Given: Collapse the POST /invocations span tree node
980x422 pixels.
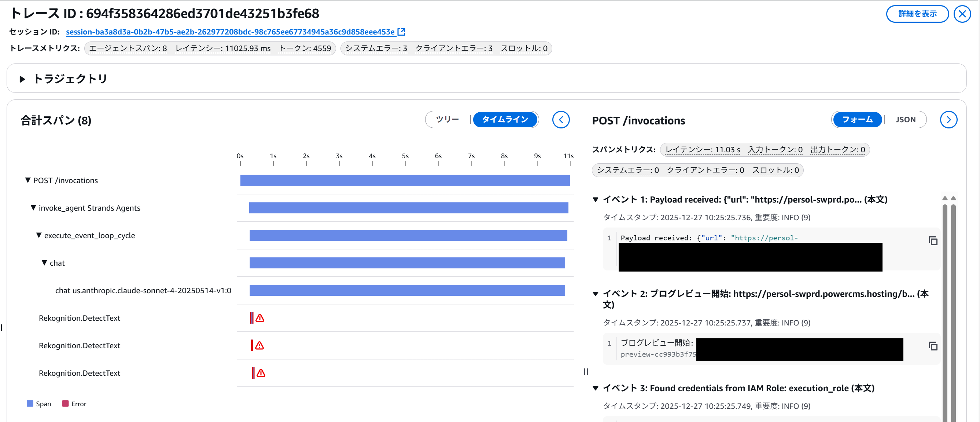Looking at the screenshot, I should pyautogui.click(x=28, y=180).
